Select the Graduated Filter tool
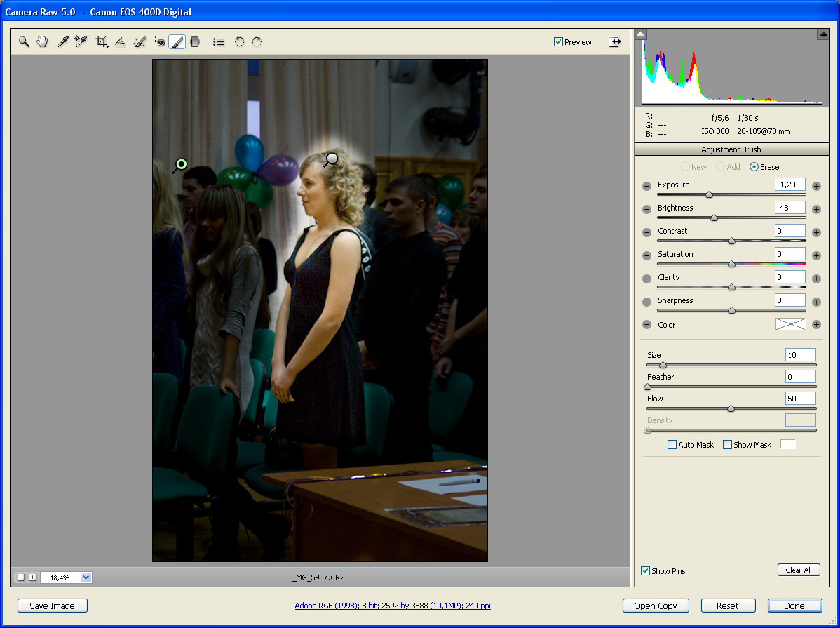 tap(195, 42)
